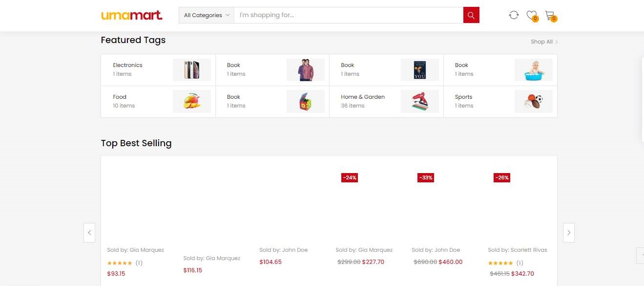Select the Home & Garden tag
The height and width of the screenshot is (286, 644).
click(x=386, y=102)
